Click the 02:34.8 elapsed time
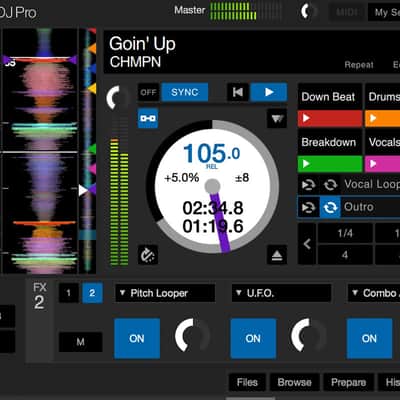Screen dimensions: 400x400 (x=213, y=208)
